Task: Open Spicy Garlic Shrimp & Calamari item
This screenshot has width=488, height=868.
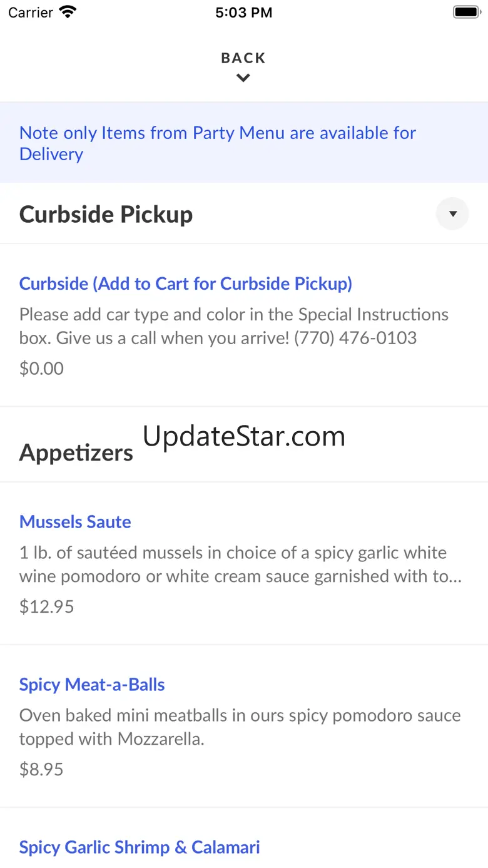Action: [x=140, y=847]
